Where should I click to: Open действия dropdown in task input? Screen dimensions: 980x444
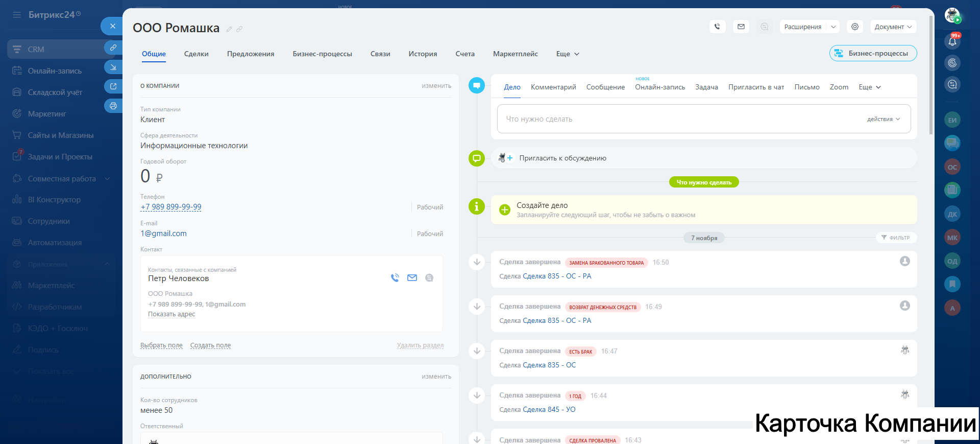coord(883,119)
